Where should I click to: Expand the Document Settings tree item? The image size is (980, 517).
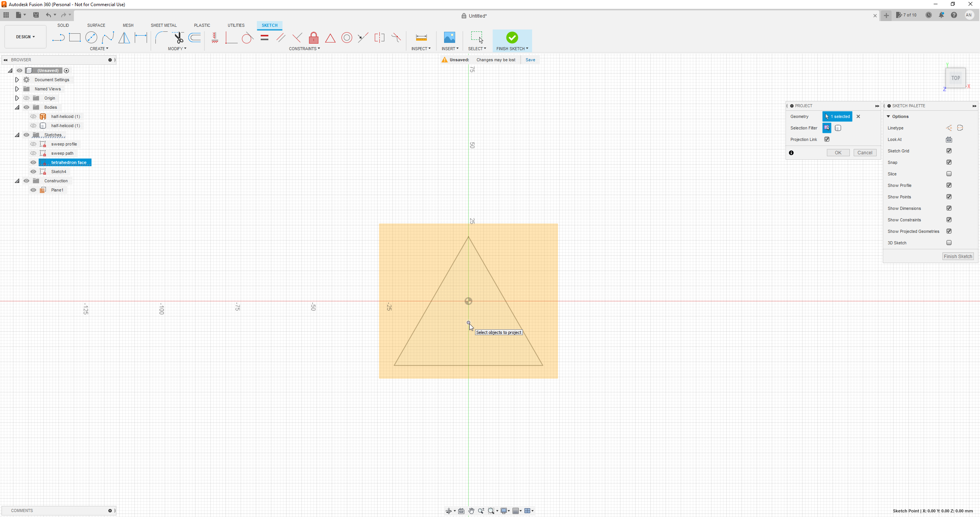click(17, 80)
